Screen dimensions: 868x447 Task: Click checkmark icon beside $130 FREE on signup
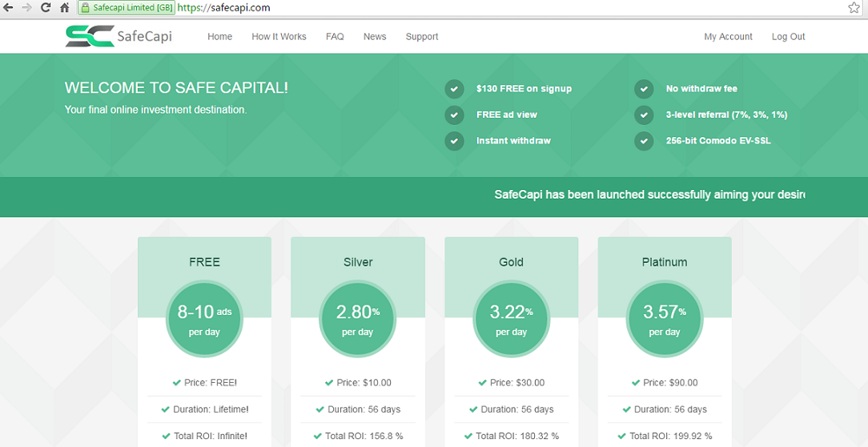454,89
